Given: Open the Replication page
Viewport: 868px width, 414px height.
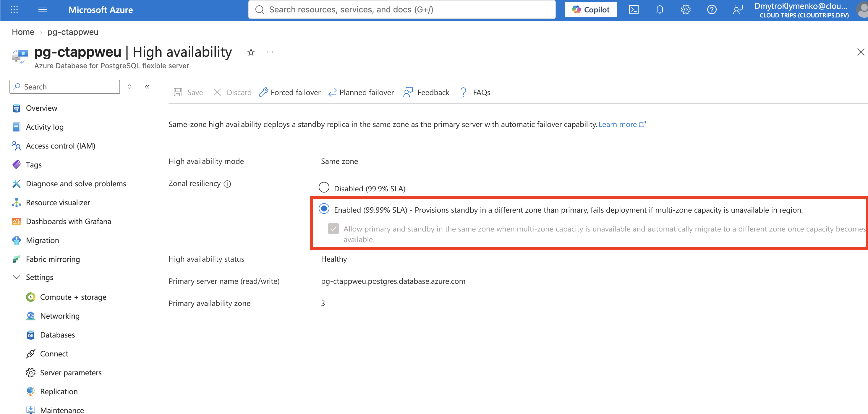Looking at the screenshot, I should point(59,392).
